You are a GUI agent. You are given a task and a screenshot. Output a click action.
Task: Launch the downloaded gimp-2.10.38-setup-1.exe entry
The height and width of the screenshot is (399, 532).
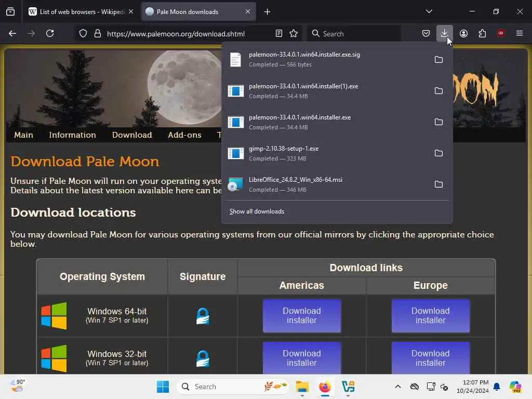click(326, 153)
